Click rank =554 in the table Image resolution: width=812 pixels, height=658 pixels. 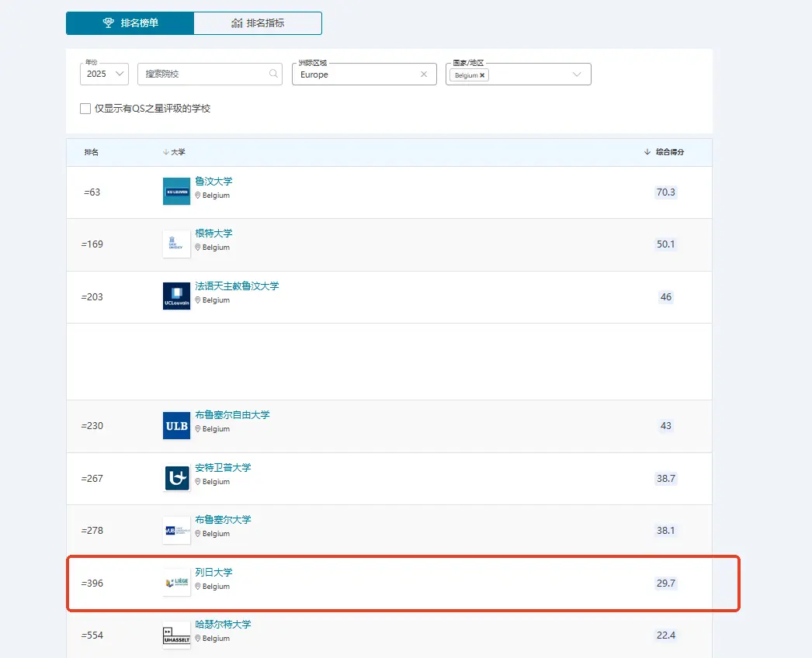coord(92,635)
